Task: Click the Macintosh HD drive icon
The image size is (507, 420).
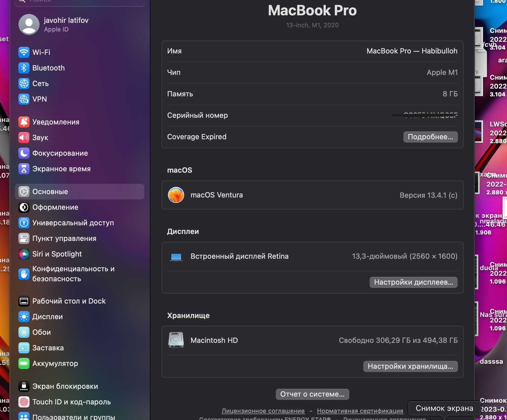Action: coord(176,340)
